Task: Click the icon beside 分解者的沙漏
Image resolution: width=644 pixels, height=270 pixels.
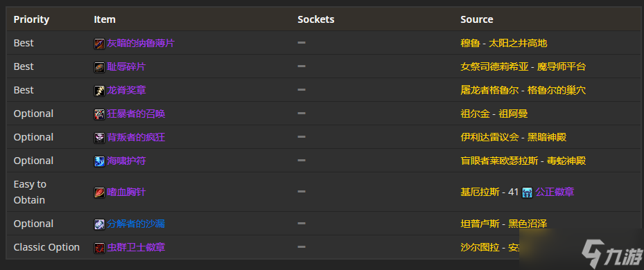Action: tap(99, 224)
